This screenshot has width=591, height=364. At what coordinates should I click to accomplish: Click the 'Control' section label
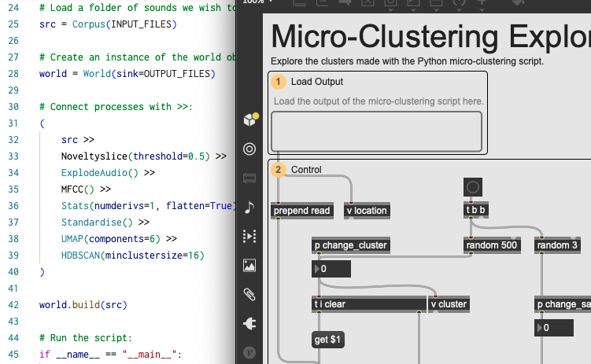point(306,170)
